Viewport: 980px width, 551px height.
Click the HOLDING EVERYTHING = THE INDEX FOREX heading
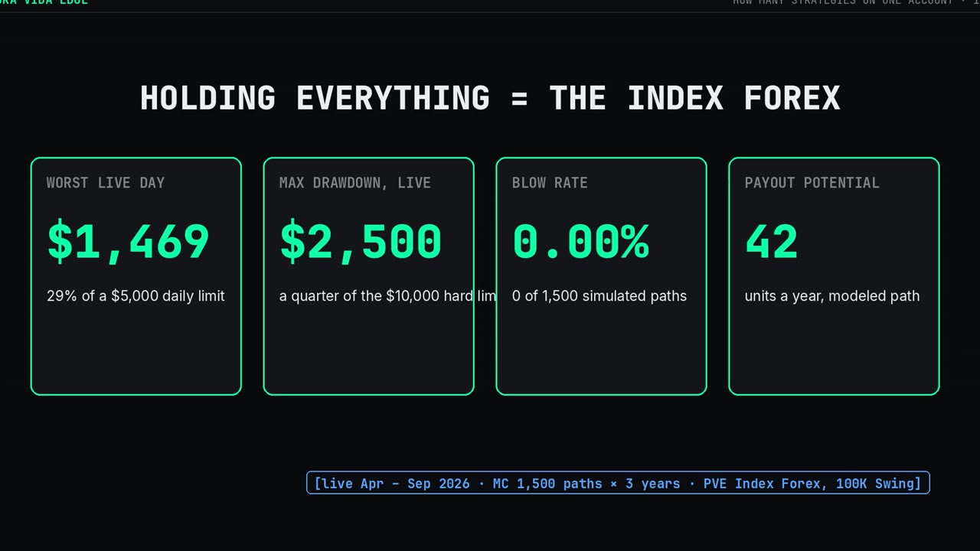point(490,98)
